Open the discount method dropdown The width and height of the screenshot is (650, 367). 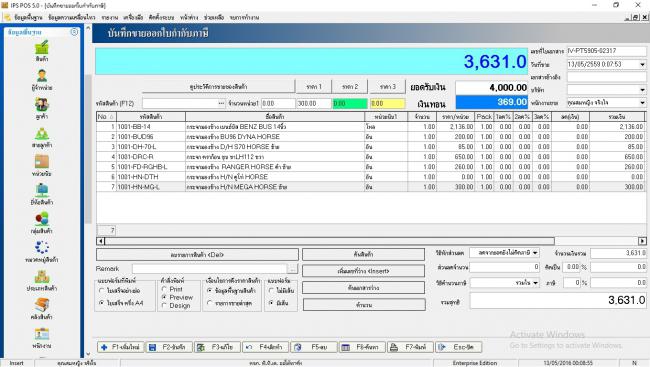[x=535, y=253]
